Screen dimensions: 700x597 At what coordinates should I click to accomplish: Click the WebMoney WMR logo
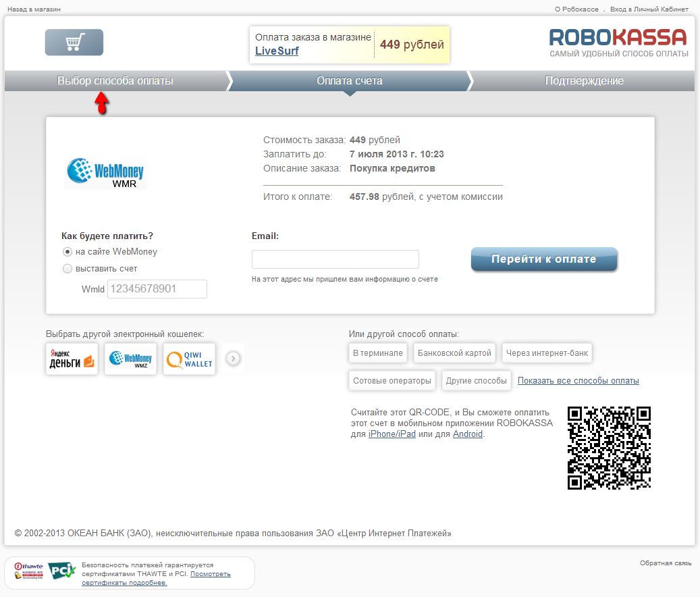(x=106, y=173)
